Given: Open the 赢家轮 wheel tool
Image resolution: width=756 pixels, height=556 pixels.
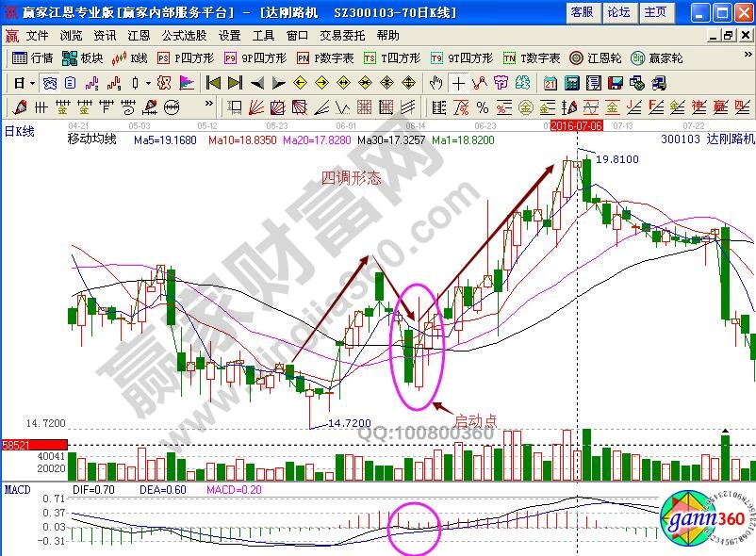Looking at the screenshot, I should 658,58.
